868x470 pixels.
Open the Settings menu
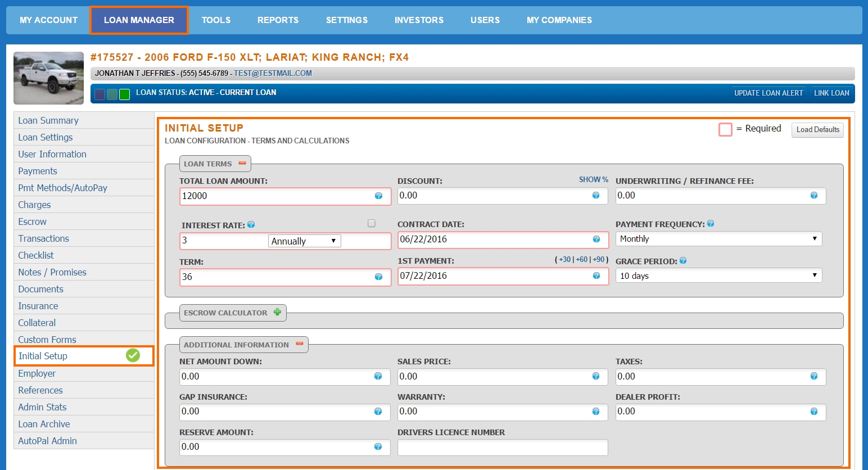coord(347,20)
